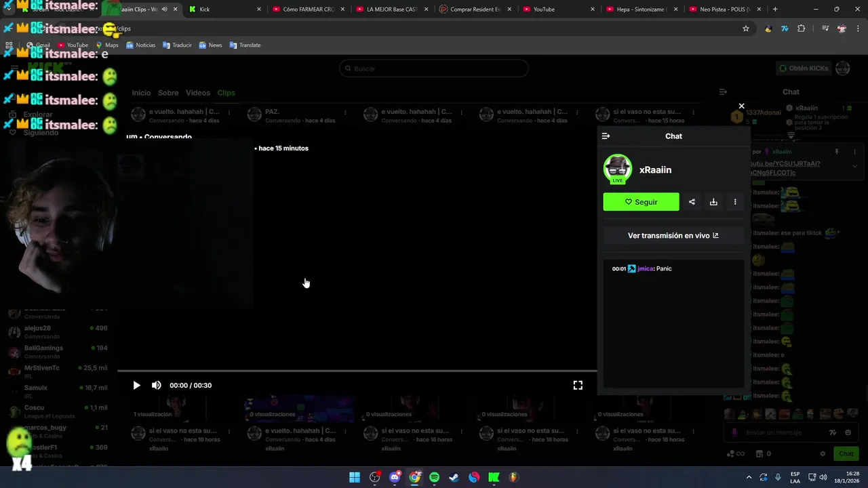Open PAZ. clip options dots

pos(345,112)
